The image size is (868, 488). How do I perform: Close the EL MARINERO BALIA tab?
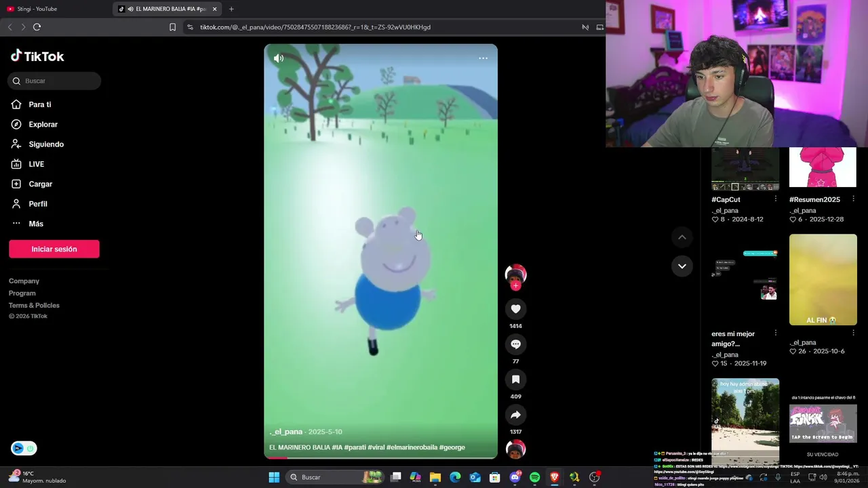[215, 9]
